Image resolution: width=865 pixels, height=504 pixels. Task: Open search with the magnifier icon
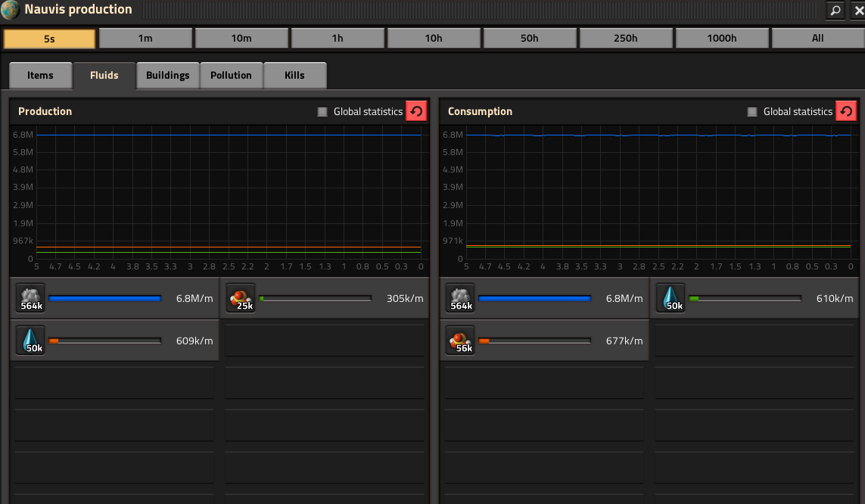tap(835, 10)
